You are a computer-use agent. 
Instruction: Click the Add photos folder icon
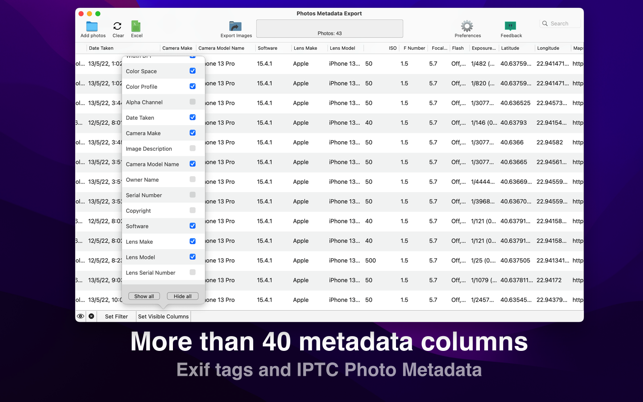coord(92,26)
